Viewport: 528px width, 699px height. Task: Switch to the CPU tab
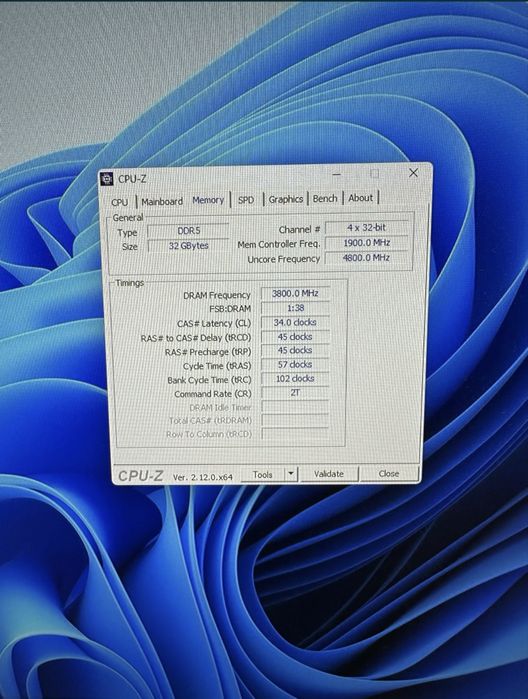point(119,202)
